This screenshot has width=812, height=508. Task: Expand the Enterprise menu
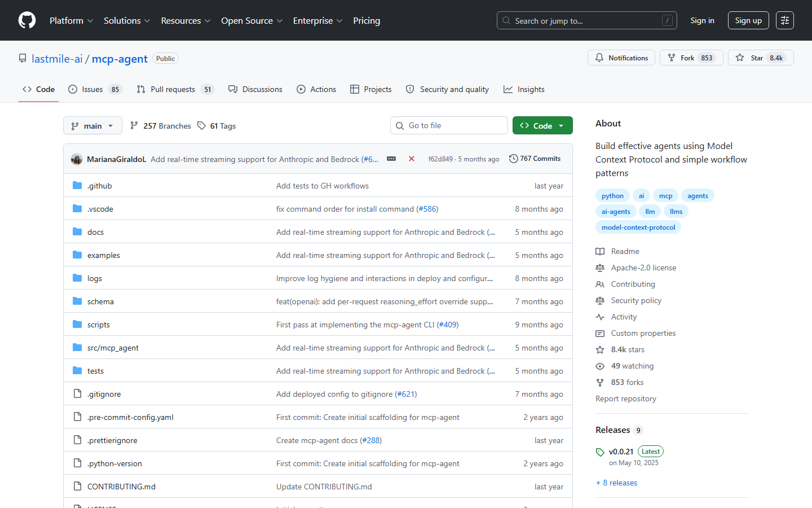(318, 20)
